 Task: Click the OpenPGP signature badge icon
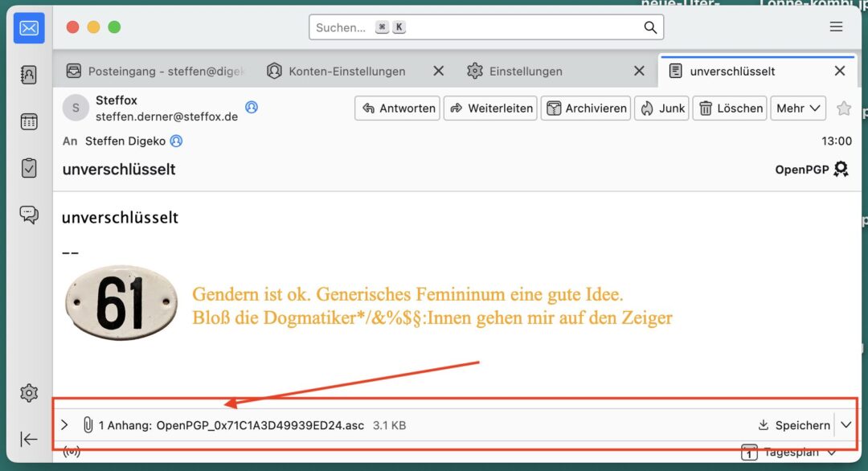point(841,170)
